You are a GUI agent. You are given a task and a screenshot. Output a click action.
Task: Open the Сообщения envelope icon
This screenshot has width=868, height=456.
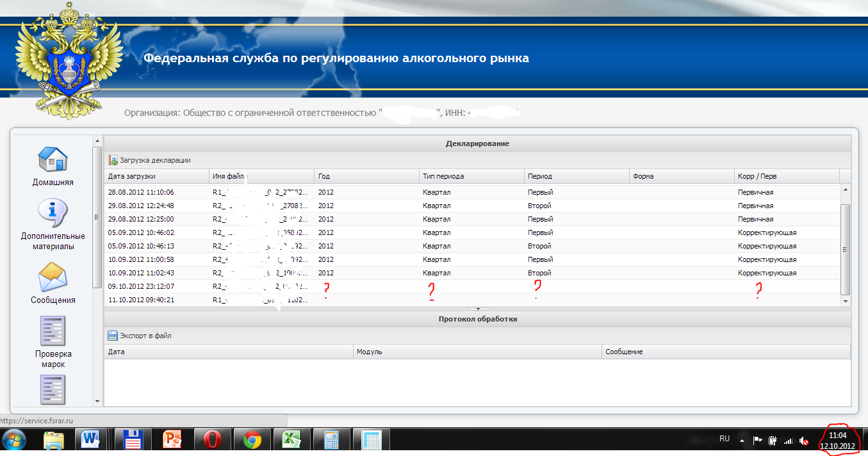[53, 277]
